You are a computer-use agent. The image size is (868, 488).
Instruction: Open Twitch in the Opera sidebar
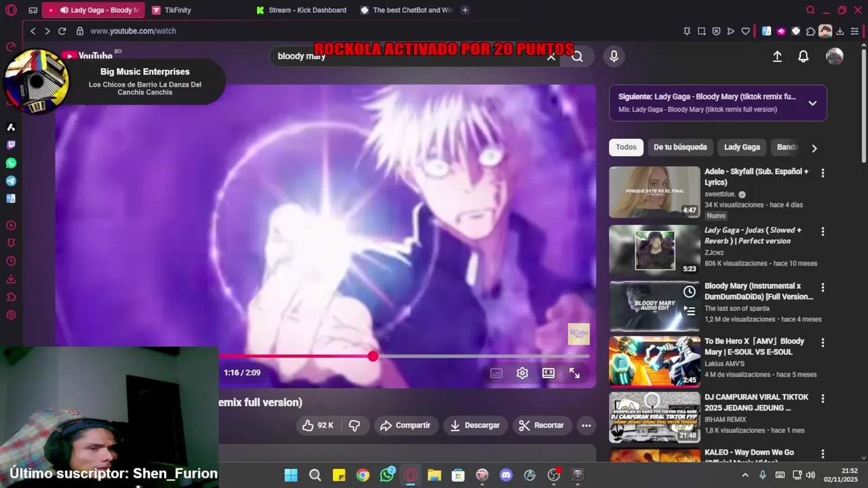(11, 145)
